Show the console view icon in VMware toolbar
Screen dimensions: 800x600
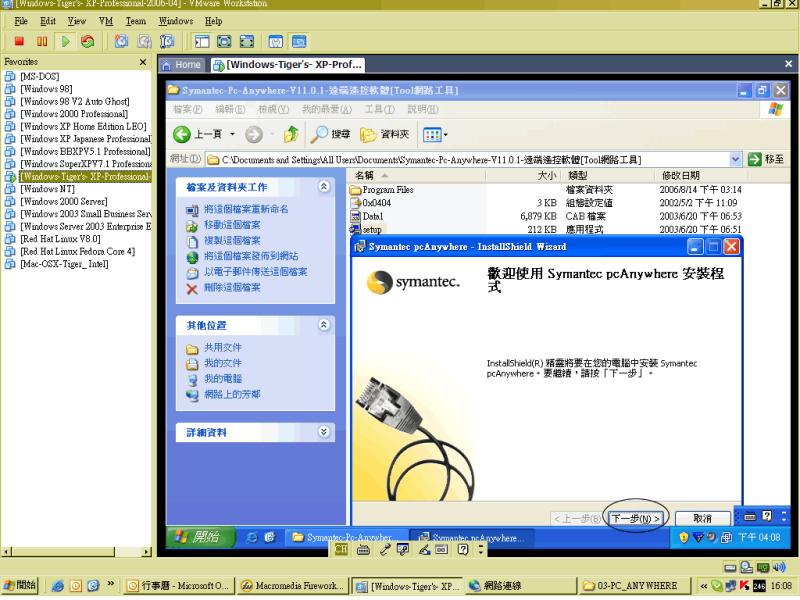click(x=299, y=41)
